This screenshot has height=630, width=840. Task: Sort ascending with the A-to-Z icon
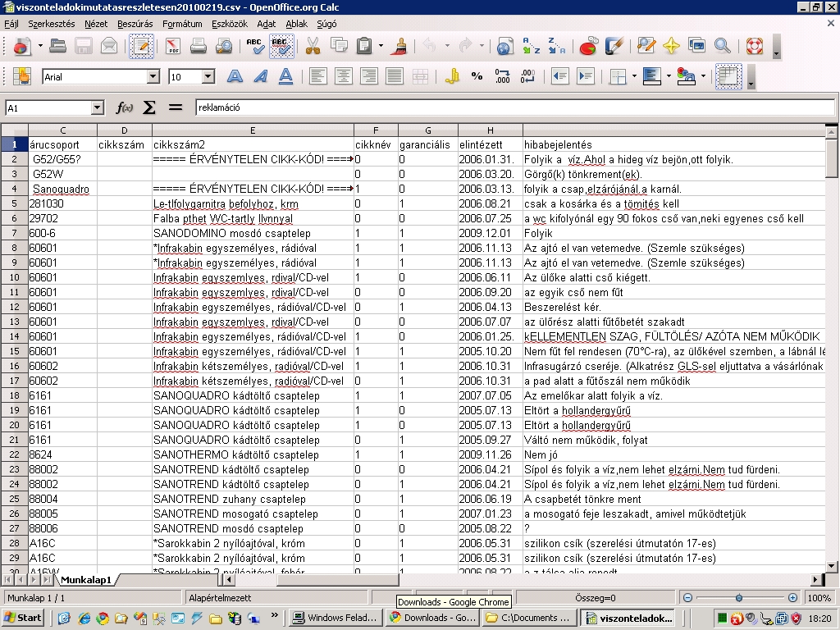coord(532,47)
